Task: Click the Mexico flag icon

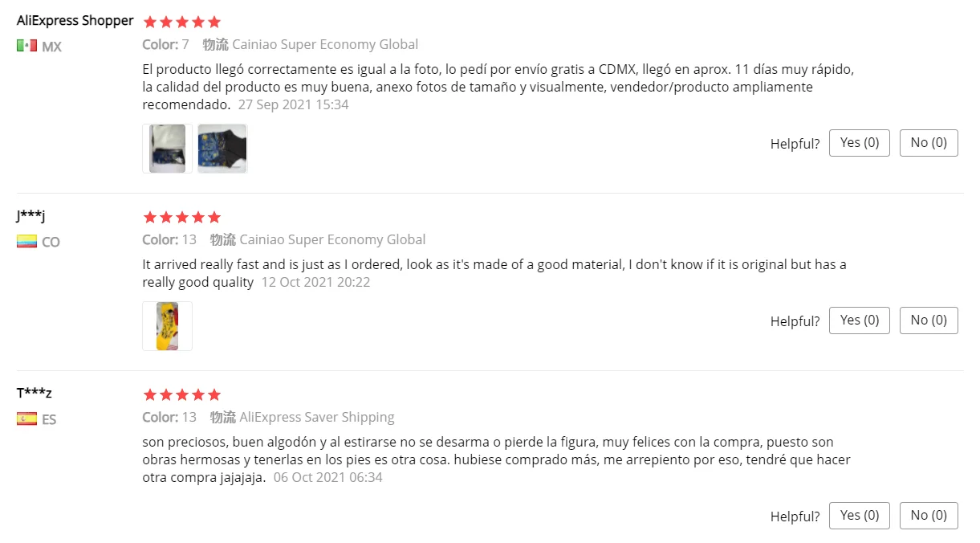Action: coord(26,46)
